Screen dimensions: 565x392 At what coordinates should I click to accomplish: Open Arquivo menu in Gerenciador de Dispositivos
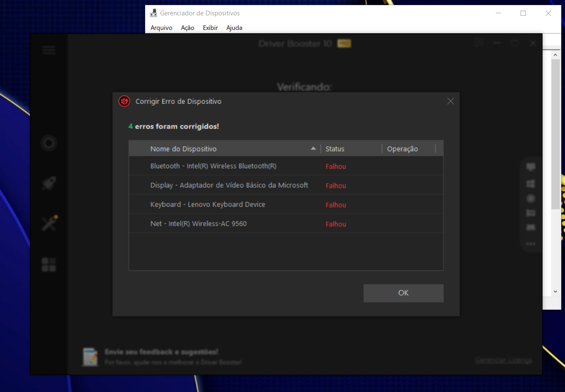(161, 28)
